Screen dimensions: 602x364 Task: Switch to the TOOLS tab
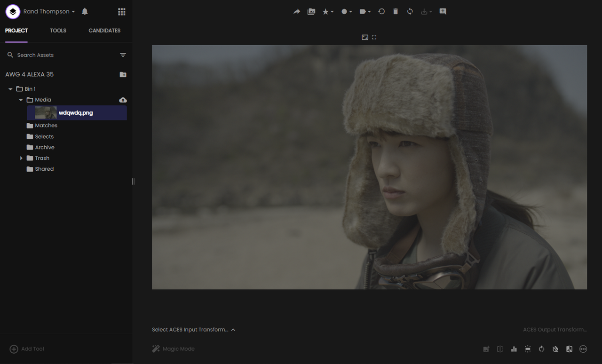[58, 31]
